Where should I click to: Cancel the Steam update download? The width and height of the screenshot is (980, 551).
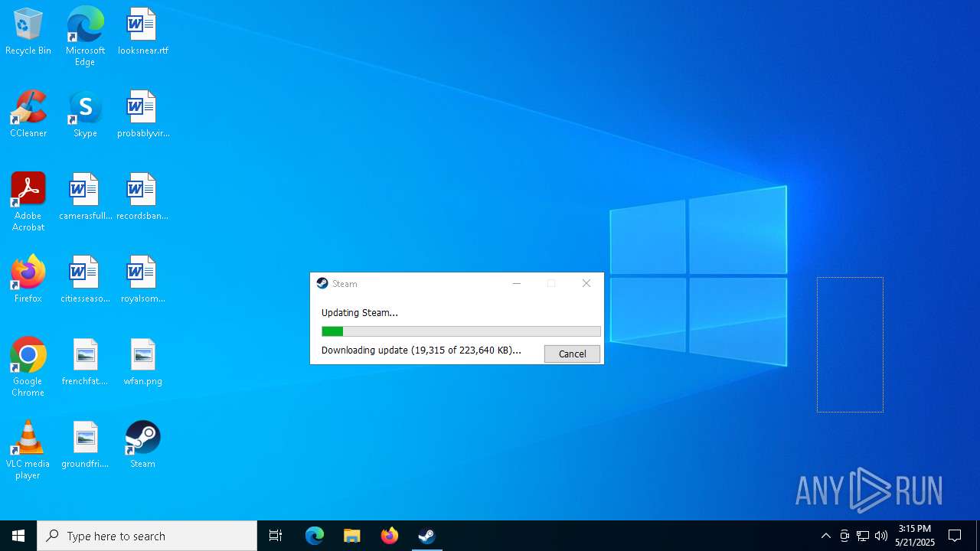572,354
